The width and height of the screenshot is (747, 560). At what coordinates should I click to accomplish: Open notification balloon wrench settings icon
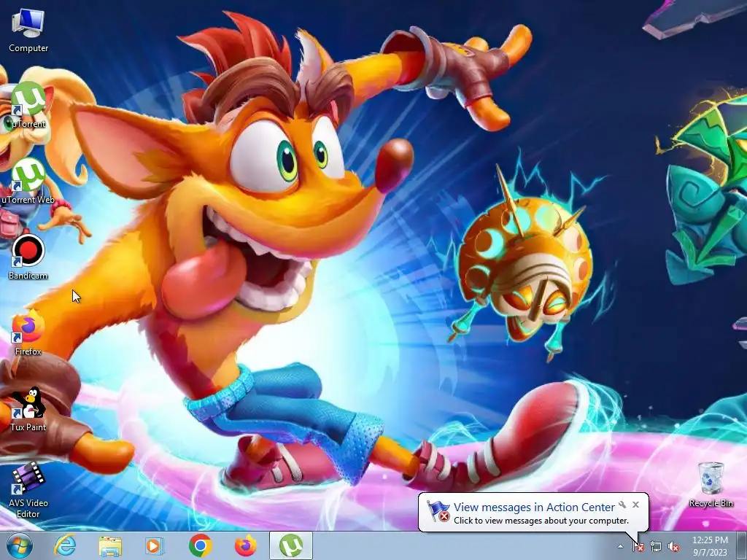pyautogui.click(x=622, y=505)
